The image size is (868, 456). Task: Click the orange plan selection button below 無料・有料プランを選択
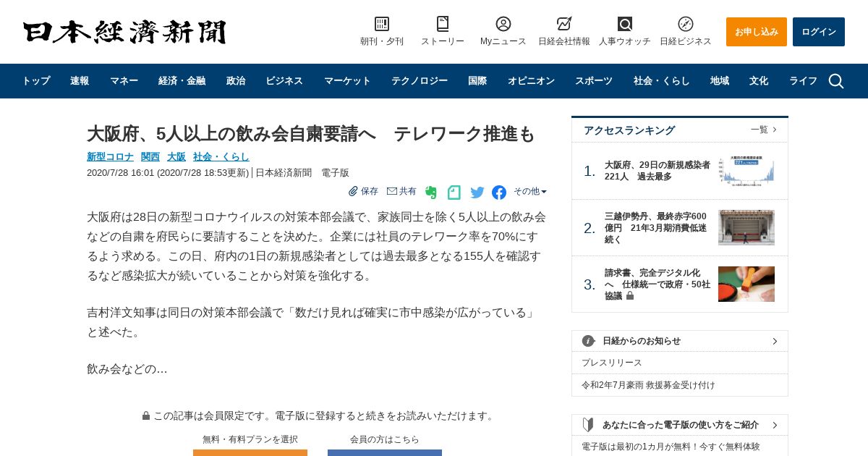[250, 452]
